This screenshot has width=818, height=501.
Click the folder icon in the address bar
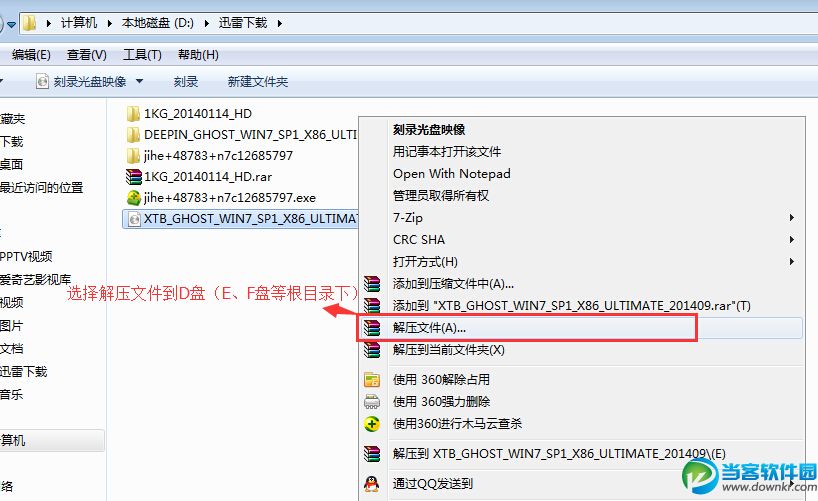pos(29,23)
